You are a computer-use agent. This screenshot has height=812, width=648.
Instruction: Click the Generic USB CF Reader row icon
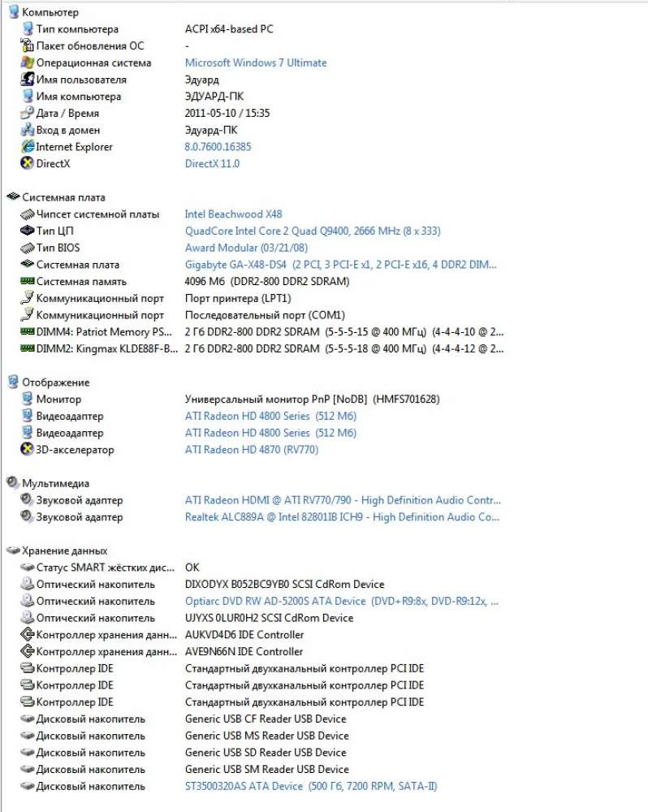[x=28, y=719]
